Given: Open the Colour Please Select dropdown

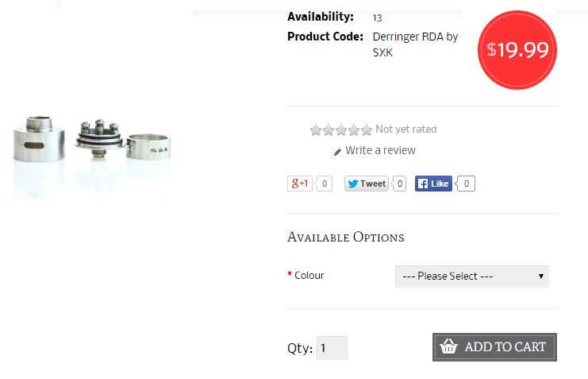Looking at the screenshot, I should [472, 277].
